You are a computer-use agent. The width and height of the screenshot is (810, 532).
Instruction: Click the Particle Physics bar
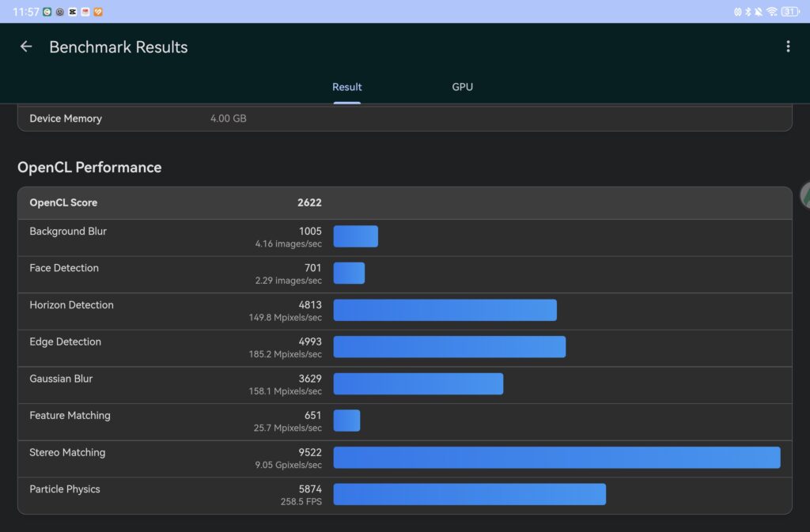click(470, 494)
